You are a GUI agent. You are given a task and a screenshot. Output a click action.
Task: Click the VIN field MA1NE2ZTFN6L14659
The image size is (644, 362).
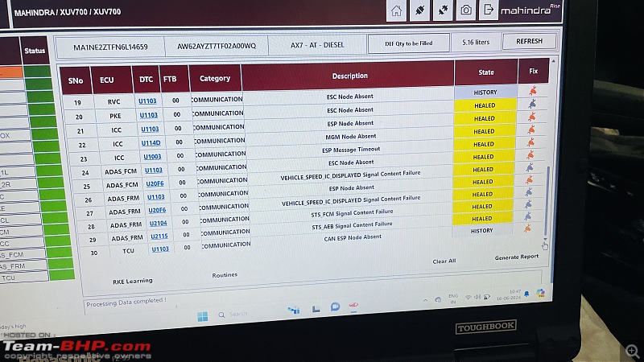tap(110, 47)
